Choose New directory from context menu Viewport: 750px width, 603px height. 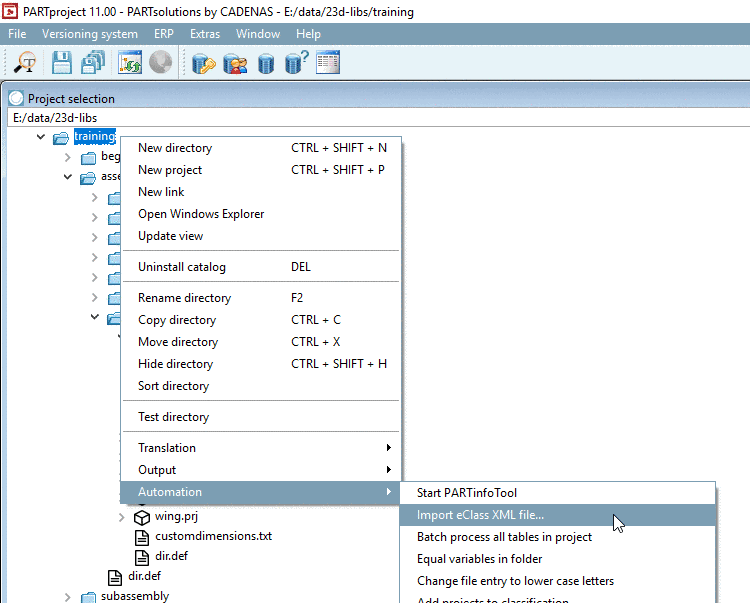[x=261, y=148]
